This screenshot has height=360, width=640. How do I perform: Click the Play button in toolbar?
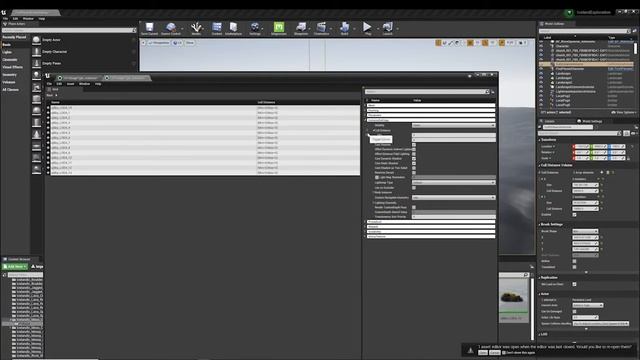[x=367, y=28]
